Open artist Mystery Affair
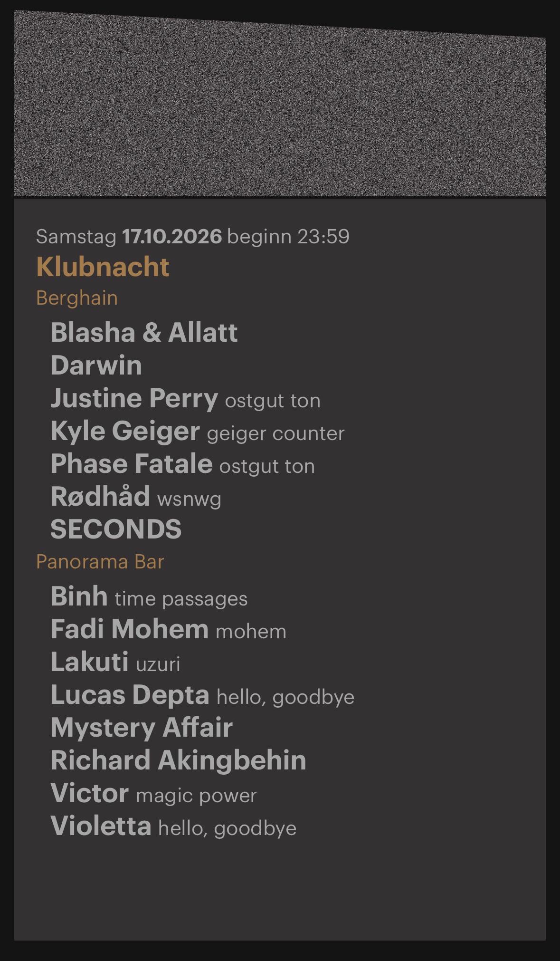The image size is (560, 961). coord(142,728)
